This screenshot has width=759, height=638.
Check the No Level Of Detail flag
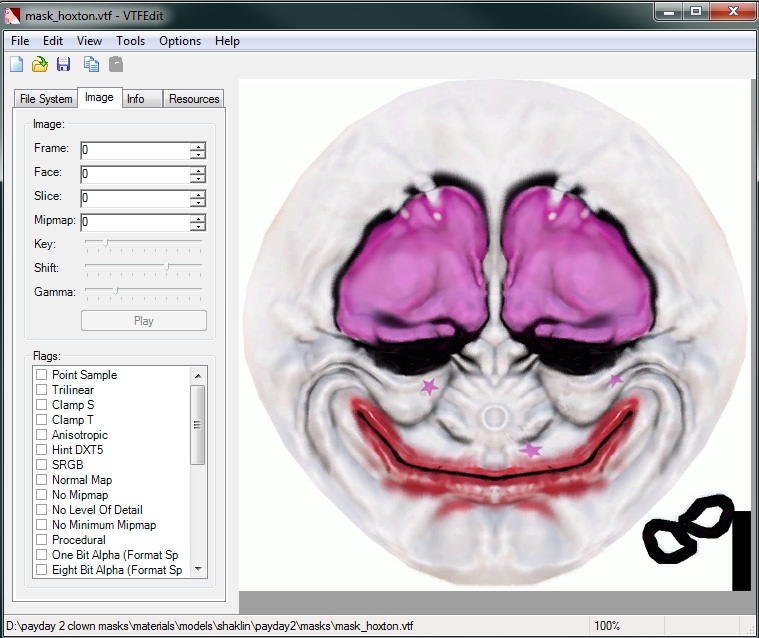coord(42,510)
